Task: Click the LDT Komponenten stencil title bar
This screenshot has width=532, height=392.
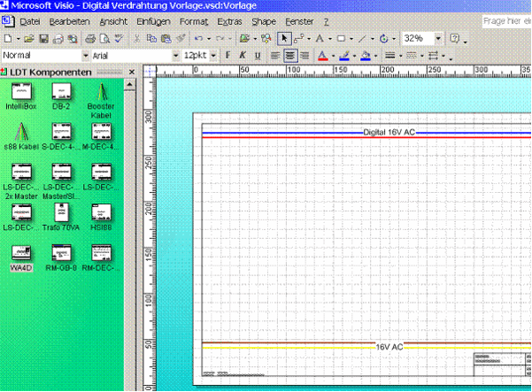Action: click(x=53, y=72)
